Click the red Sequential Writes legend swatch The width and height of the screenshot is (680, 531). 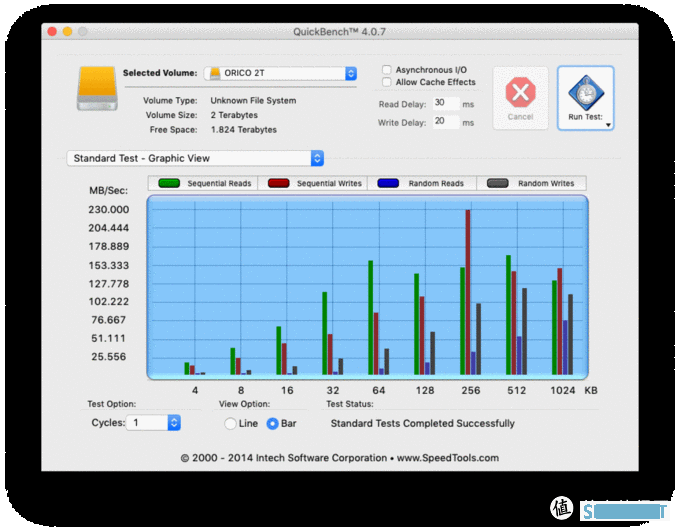pyautogui.click(x=278, y=183)
